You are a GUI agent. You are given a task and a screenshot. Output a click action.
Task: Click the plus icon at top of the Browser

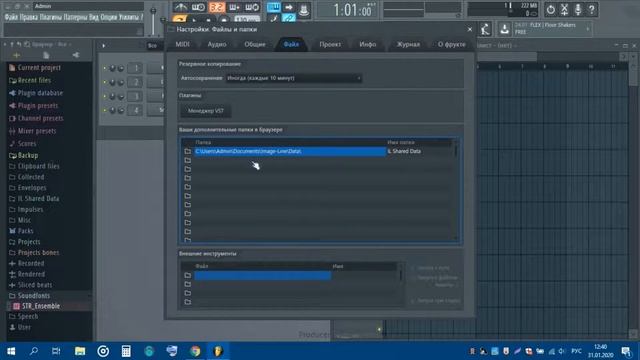[x=16, y=55]
